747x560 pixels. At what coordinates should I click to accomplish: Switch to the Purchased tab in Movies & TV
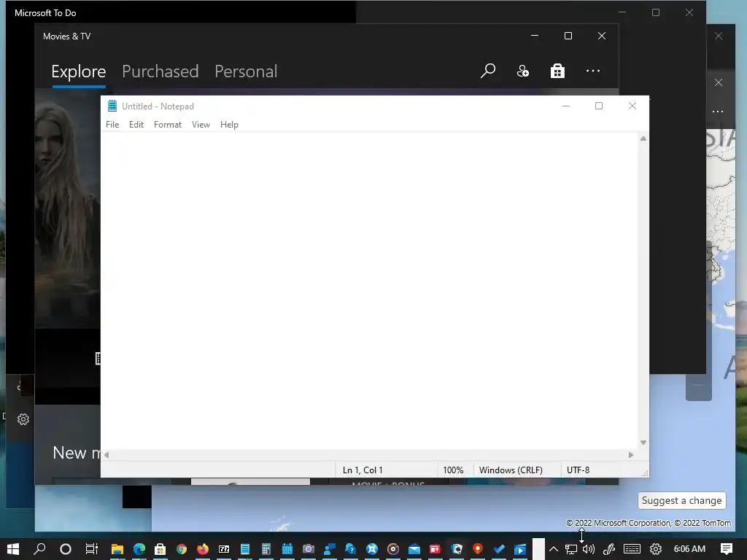160,71
